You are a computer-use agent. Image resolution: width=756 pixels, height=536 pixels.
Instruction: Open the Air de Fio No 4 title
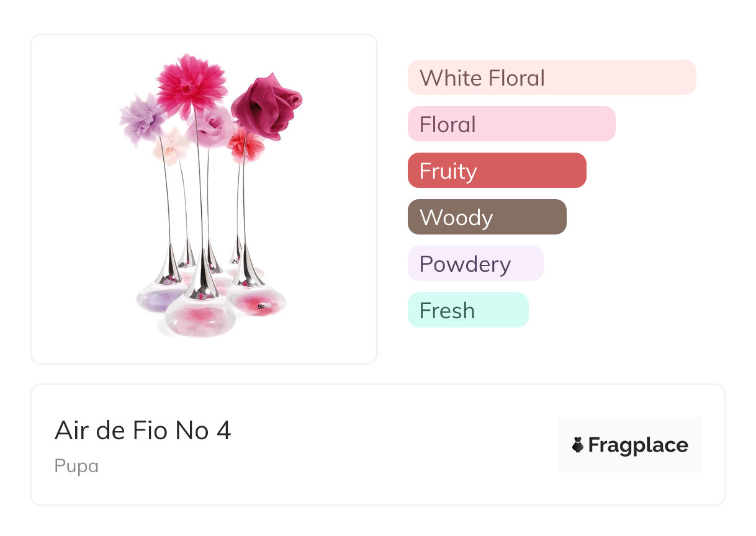click(x=143, y=431)
